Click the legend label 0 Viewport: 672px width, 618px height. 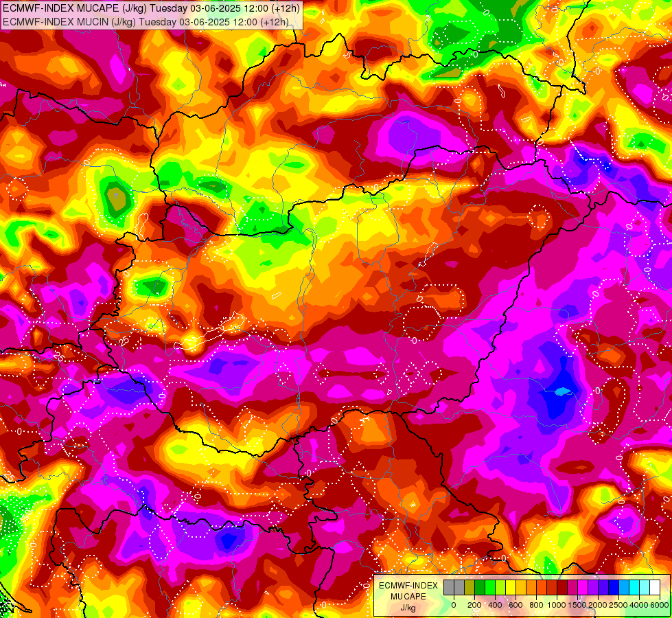click(454, 605)
